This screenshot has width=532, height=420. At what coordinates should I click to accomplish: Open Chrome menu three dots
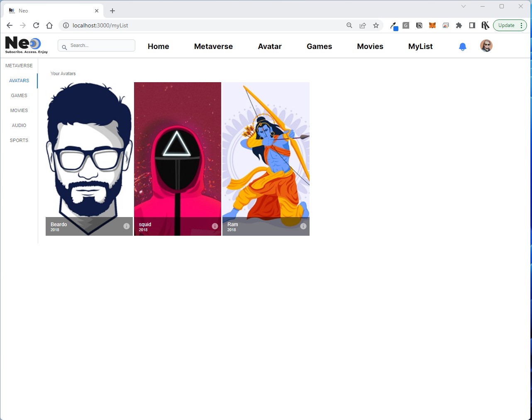tap(521, 25)
